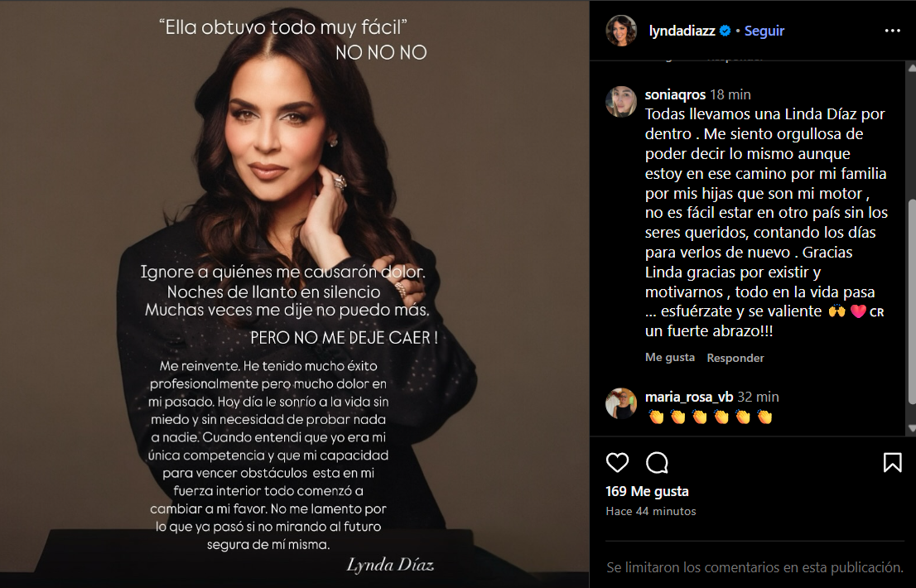This screenshot has width=916, height=588.
Task: Follow the account with the Seguir link
Action: tap(764, 31)
